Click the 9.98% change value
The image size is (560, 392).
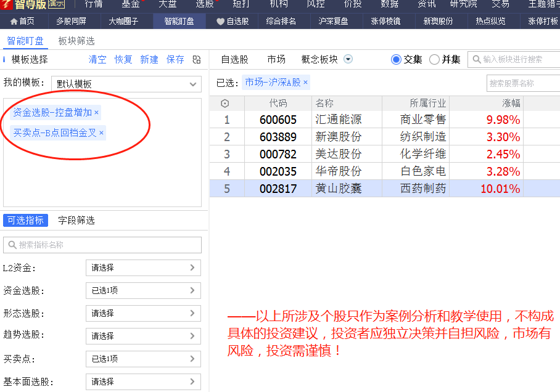(x=503, y=120)
